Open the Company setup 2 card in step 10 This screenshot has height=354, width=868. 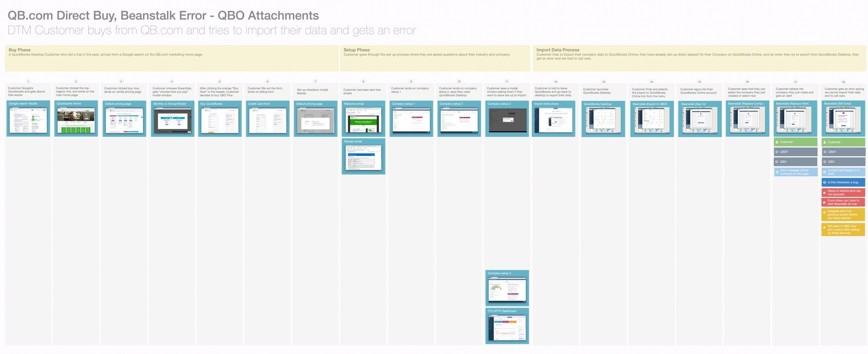pyautogui.click(x=459, y=118)
